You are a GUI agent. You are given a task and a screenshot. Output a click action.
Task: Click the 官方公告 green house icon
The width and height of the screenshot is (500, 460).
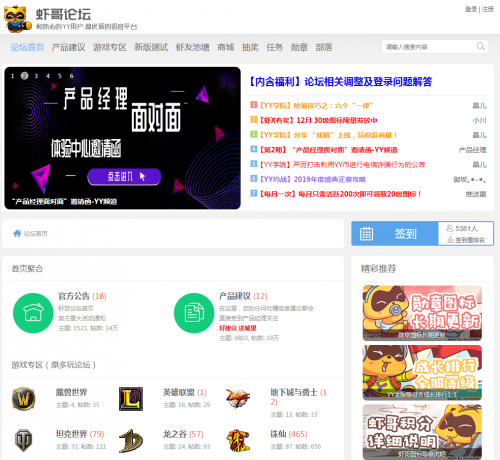point(33,313)
